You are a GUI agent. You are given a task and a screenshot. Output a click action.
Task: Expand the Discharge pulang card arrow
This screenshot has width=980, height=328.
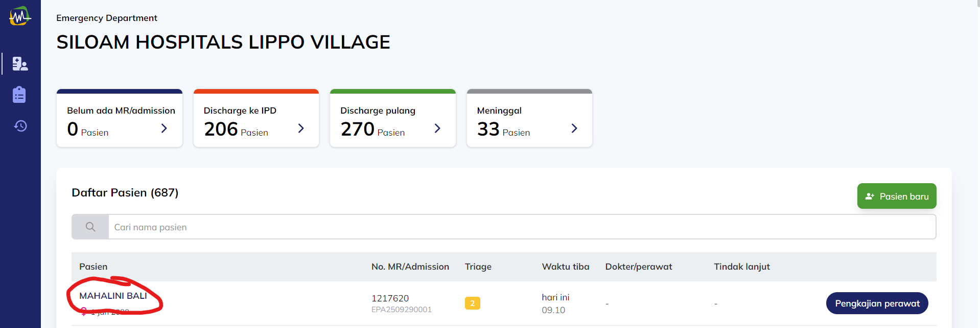437,128
